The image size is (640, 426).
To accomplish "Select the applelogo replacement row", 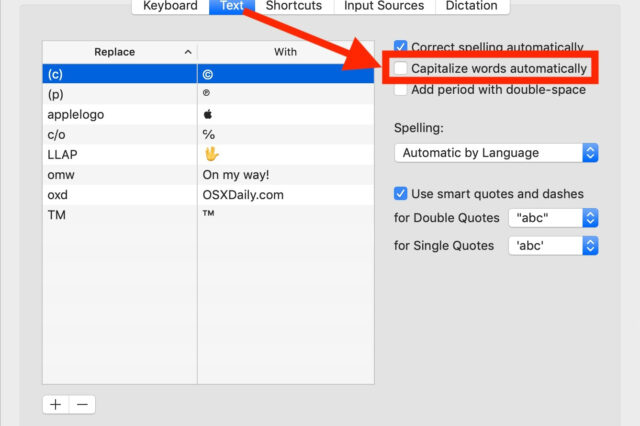I will (208, 114).
